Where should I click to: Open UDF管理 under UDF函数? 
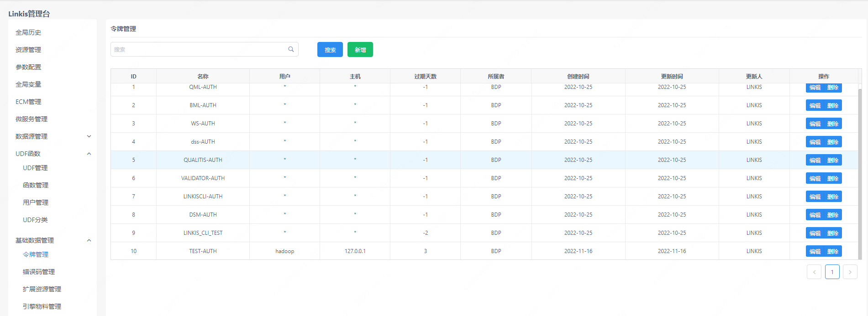(x=35, y=168)
